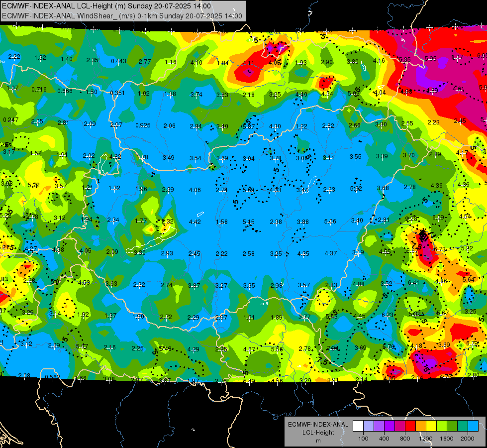The height and width of the screenshot is (448, 487).
Task: Click the grid value 4.42
Action: (x=195, y=222)
